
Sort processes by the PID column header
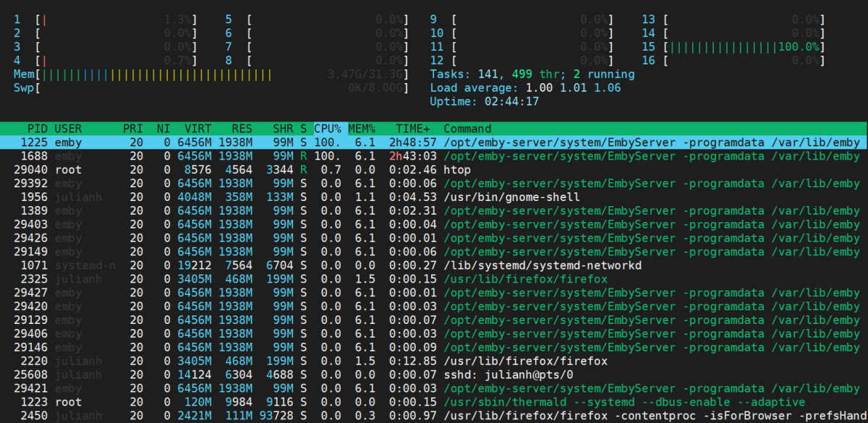coord(38,129)
